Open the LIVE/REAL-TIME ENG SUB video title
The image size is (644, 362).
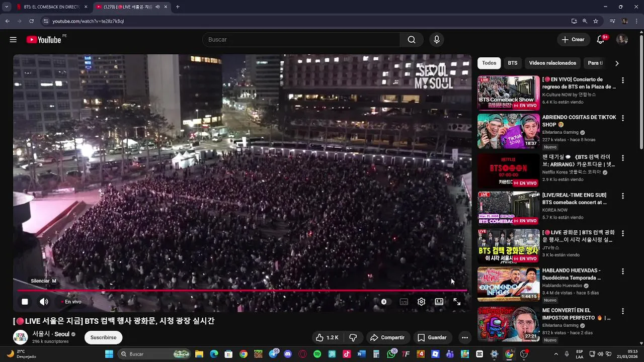coord(575,199)
